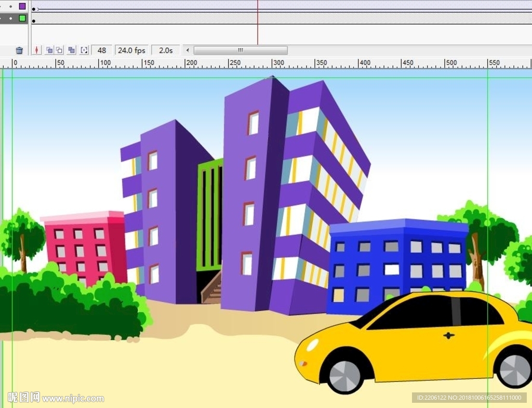This screenshot has width=532, height=408.
Task: Select the green striped doorway on the stage
Action: (x=210, y=216)
